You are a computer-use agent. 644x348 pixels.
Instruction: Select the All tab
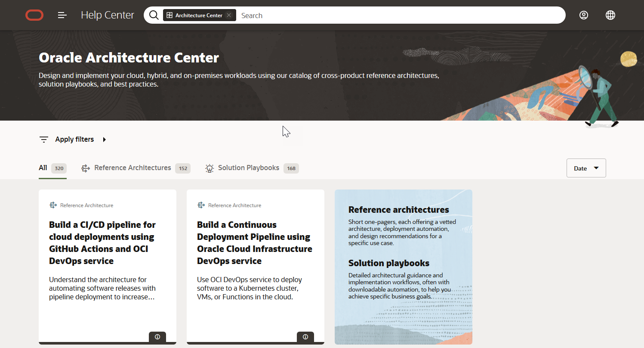point(42,168)
